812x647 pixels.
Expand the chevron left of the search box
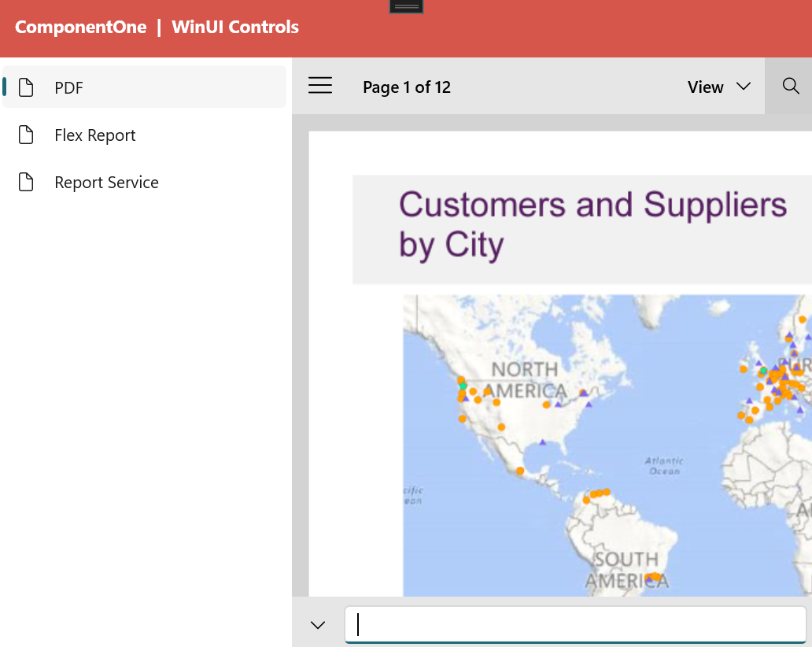click(318, 625)
